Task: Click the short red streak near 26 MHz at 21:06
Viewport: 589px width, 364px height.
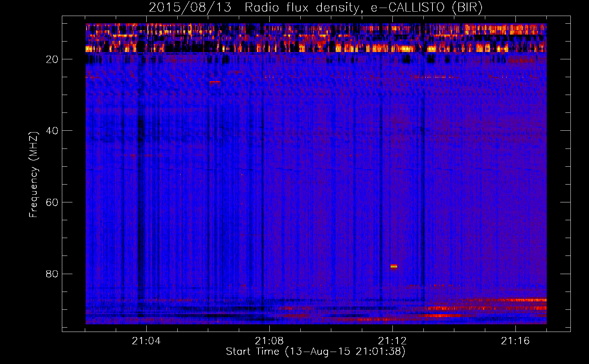Action: tap(215, 82)
